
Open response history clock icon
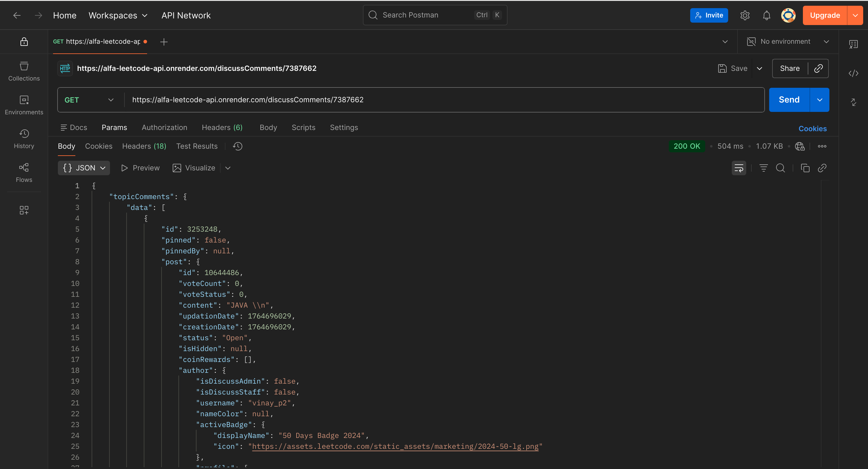click(x=237, y=146)
